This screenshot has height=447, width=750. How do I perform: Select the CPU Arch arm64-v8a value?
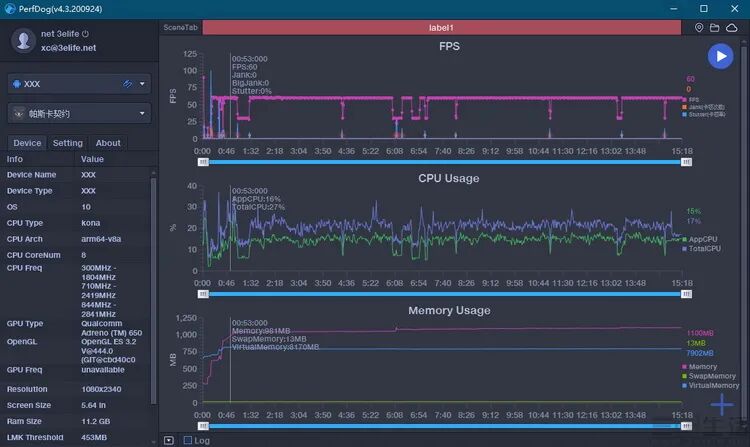(x=101, y=239)
